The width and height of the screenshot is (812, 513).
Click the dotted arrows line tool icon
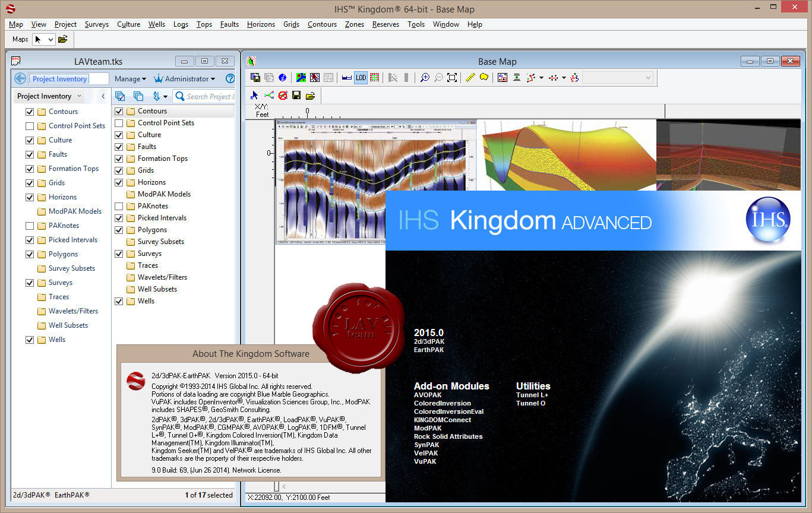coord(553,78)
